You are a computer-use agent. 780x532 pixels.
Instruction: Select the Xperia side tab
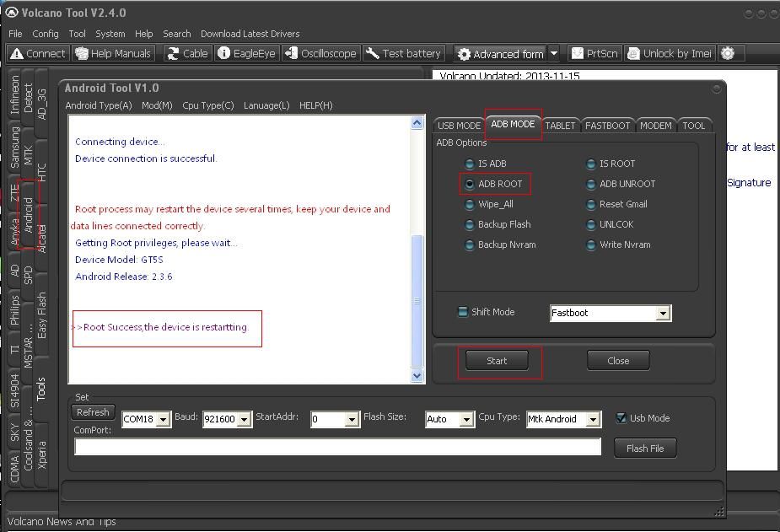click(x=42, y=454)
